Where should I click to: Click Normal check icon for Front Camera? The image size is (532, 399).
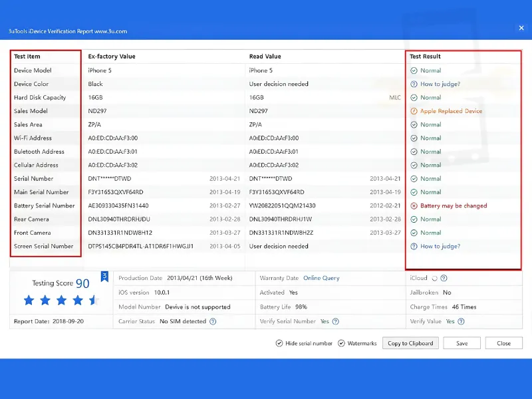[414, 233]
